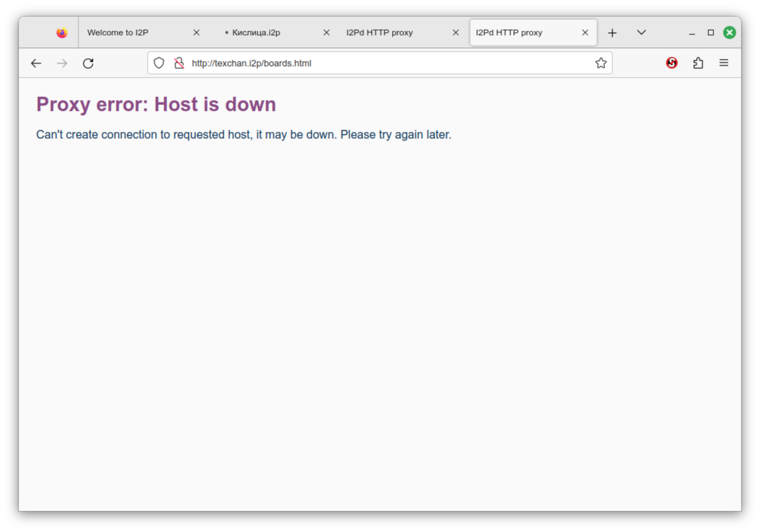Select the active I2Pd HTTP proxy tab
The width and height of the screenshot is (760, 532).
[x=533, y=32]
